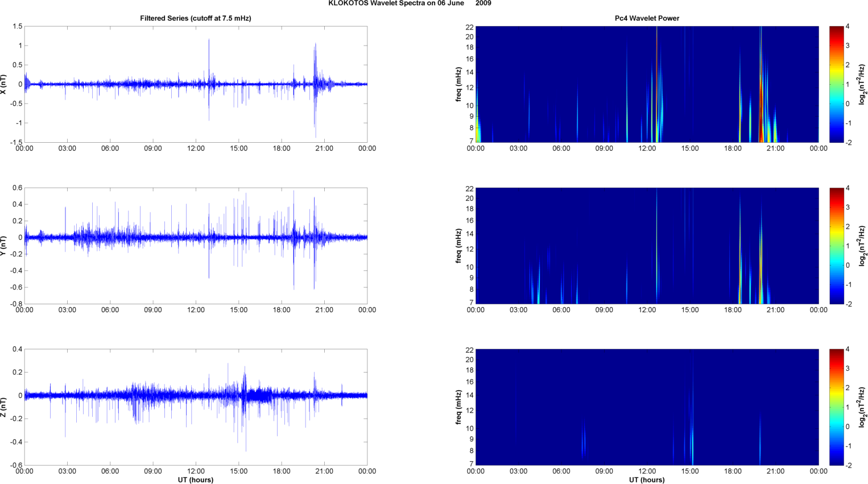This screenshot has width=868, height=484.
Task: Click the colorbar beside the Y-component spectrogram
Action: [837, 246]
